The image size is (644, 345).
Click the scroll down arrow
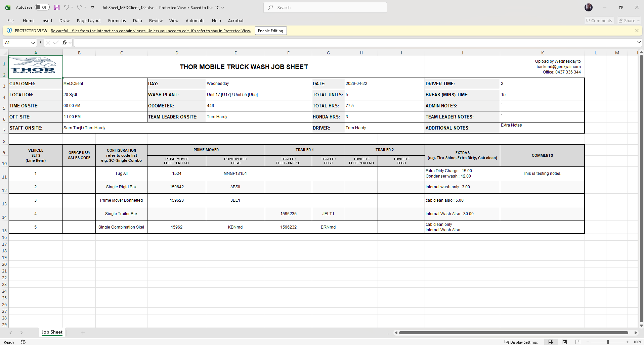click(x=641, y=325)
